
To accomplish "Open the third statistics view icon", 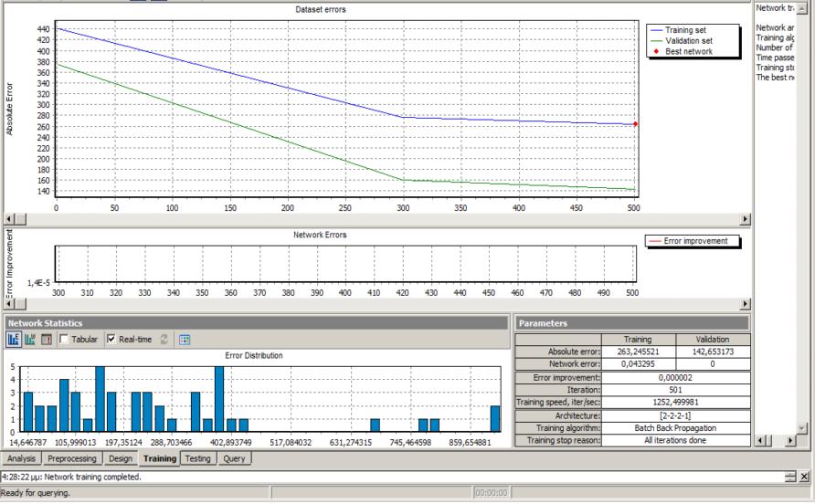I will coord(47,340).
